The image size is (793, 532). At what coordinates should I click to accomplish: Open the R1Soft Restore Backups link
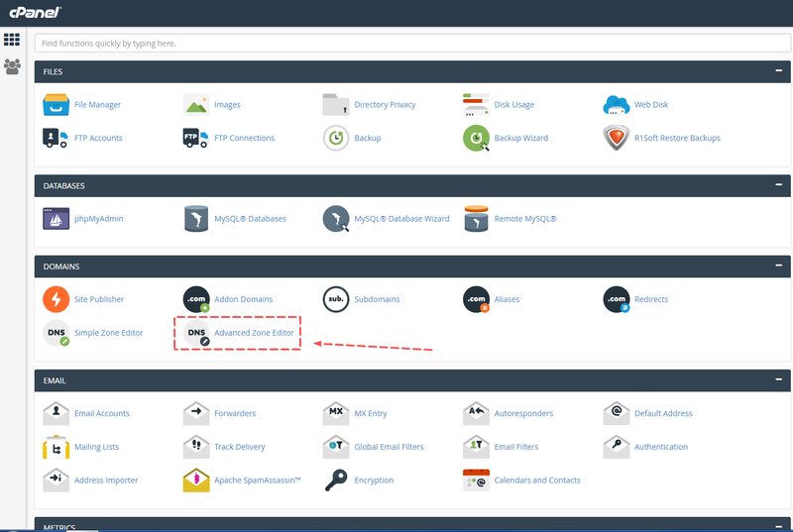(x=677, y=138)
